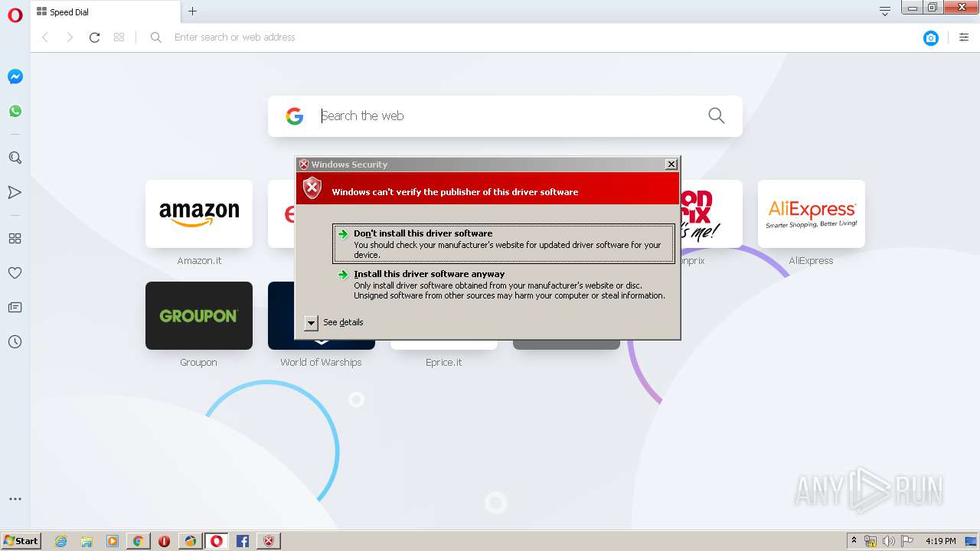Open Instant Search from the sidebar

15,158
